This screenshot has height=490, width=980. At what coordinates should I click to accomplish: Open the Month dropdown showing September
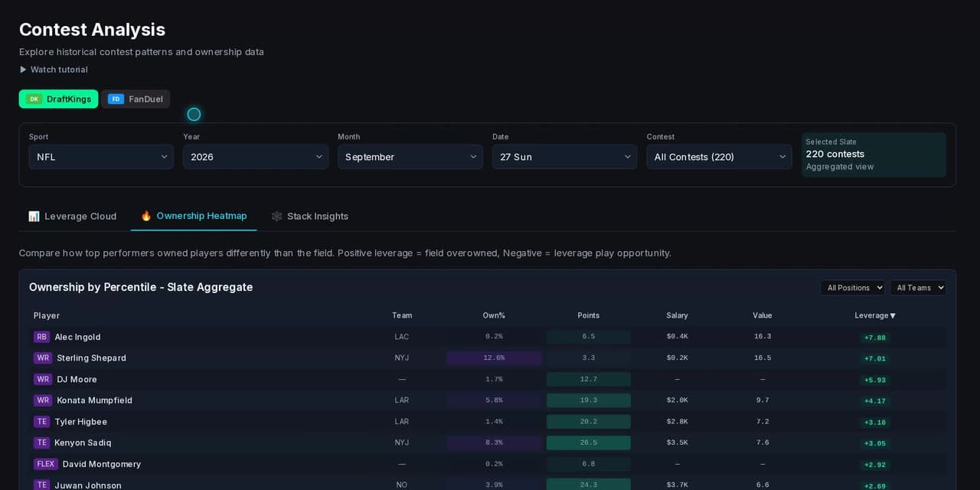(410, 157)
